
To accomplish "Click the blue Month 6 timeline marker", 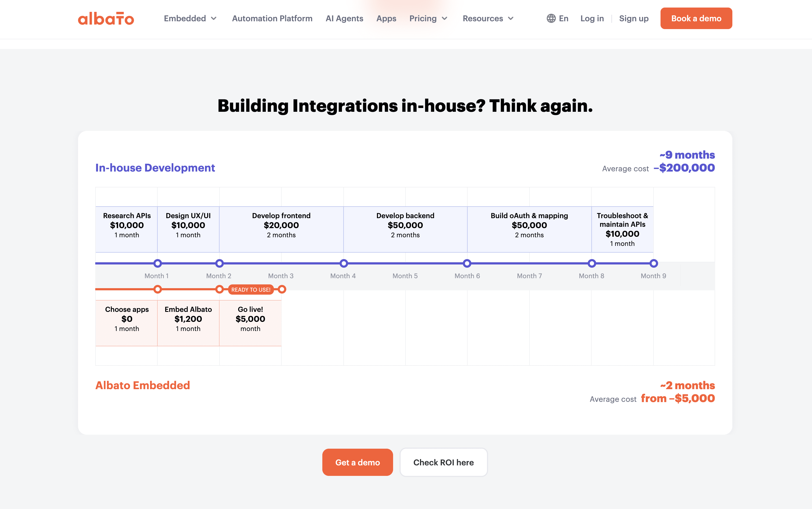I will 467,263.
